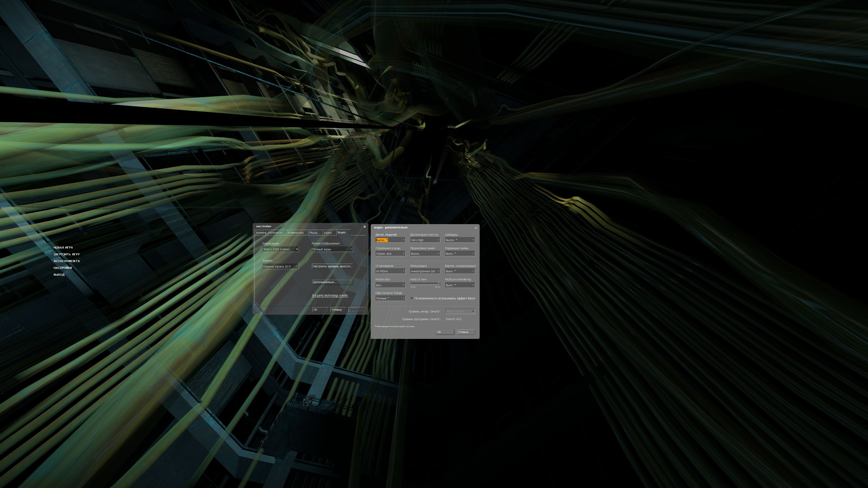
Task: Open the Motion Blur dropdown
Action: 390,285
